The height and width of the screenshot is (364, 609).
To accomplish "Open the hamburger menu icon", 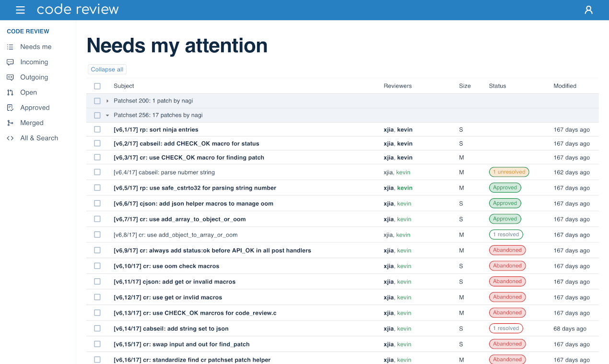I will pos(20,10).
